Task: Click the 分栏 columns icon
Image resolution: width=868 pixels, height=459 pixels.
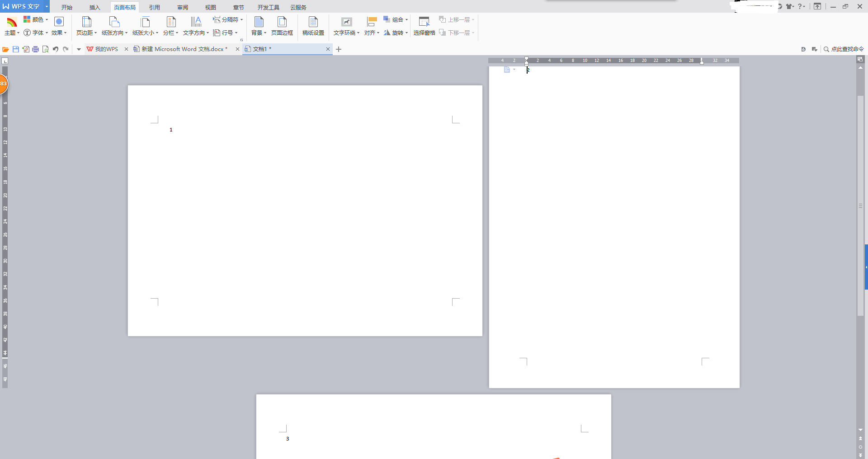Action: point(171,22)
